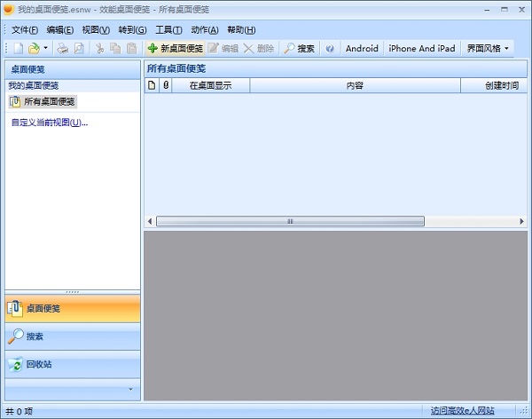Switch to the 搜索 sidebar panel
This screenshot has width=532, height=419.
point(35,336)
